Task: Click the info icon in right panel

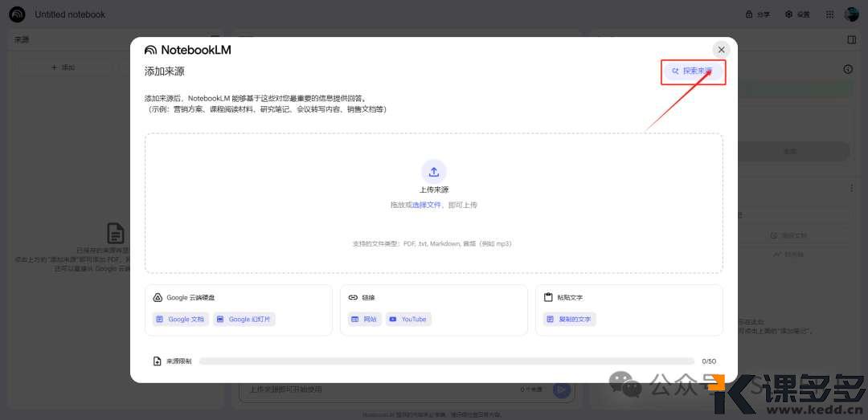Action: click(848, 70)
